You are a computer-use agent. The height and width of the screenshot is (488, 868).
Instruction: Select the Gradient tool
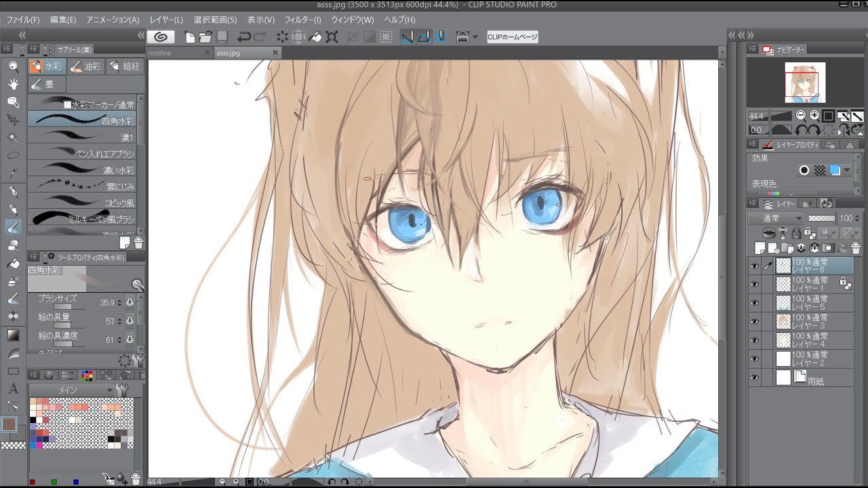pyautogui.click(x=13, y=335)
